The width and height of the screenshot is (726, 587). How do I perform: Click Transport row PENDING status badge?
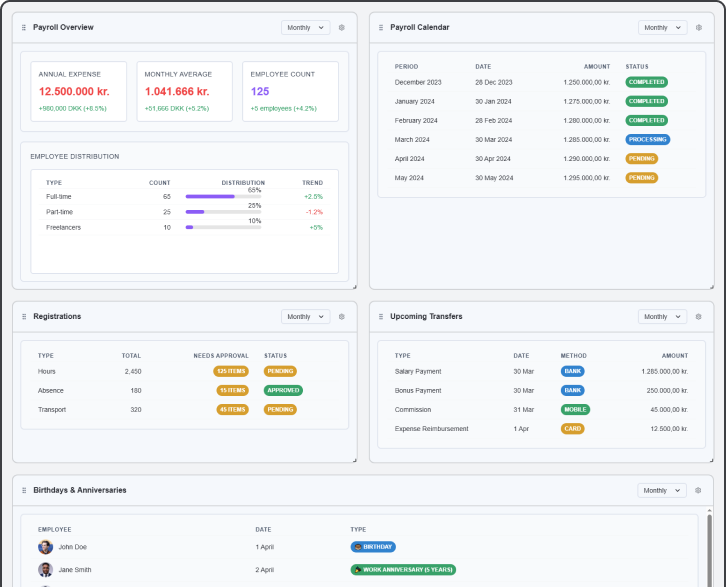pos(280,410)
